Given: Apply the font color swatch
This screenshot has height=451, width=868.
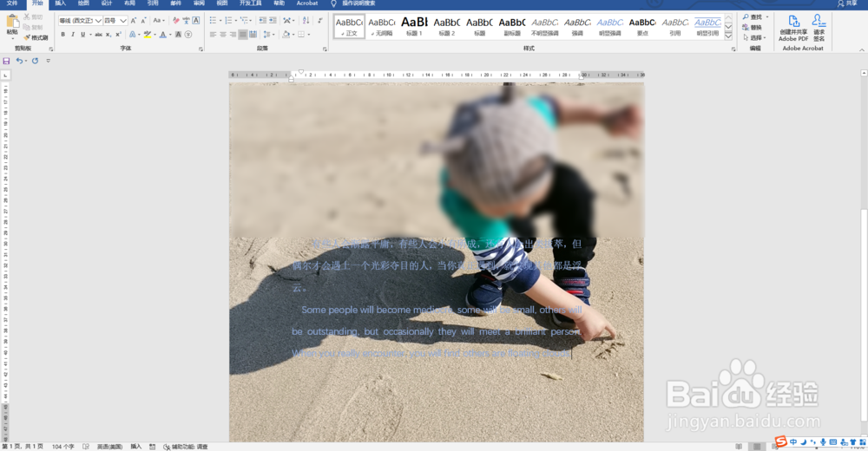Looking at the screenshot, I should [x=163, y=35].
